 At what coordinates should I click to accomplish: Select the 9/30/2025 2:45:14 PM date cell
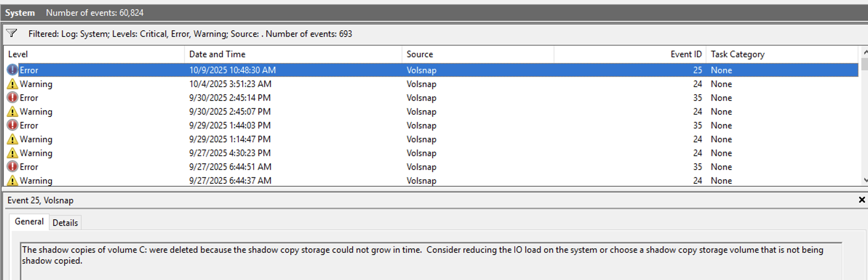[230, 98]
